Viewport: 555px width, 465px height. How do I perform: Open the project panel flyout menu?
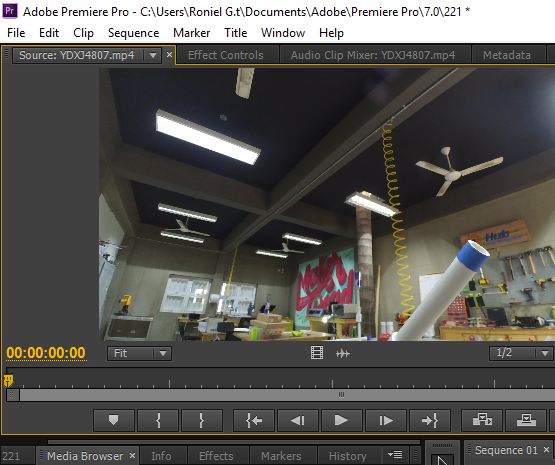click(395, 454)
